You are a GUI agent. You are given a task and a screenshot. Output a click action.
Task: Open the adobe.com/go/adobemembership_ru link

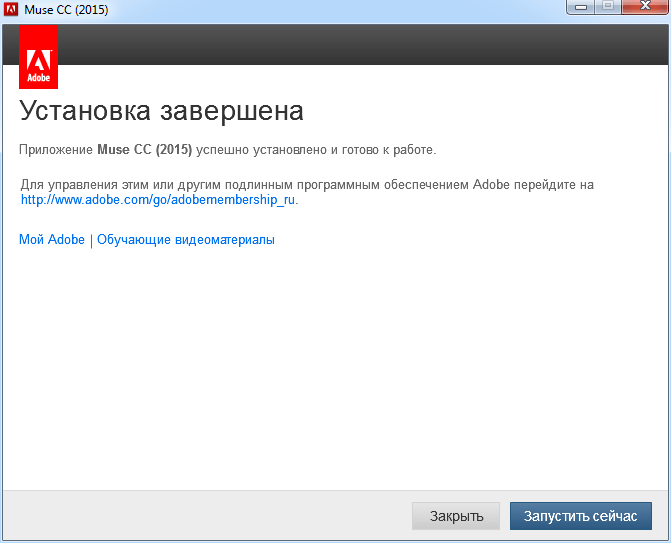click(159, 199)
